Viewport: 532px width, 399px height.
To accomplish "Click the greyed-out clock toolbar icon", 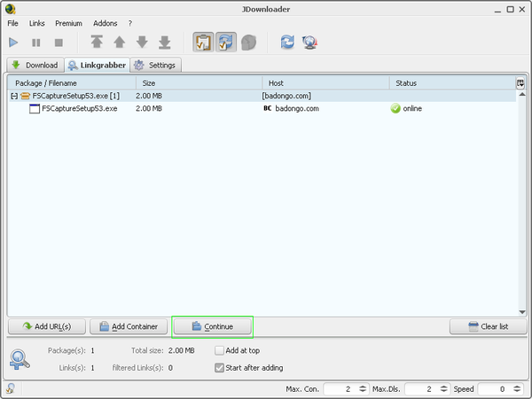I will click(x=248, y=43).
